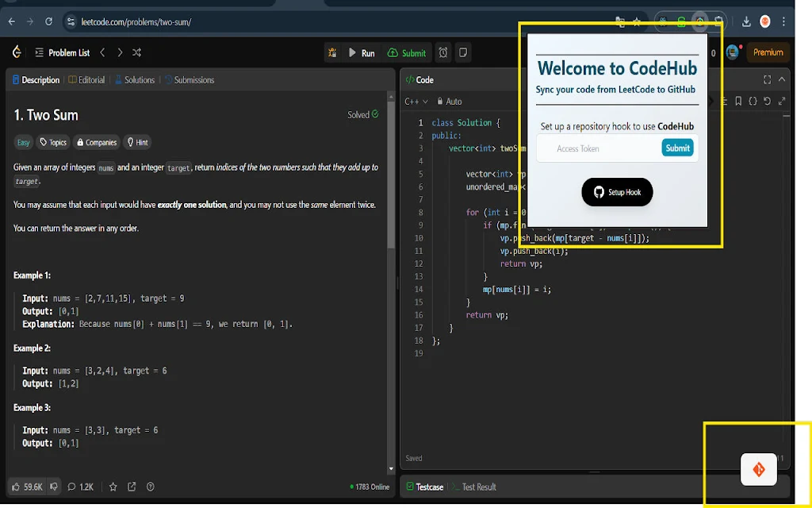This screenshot has width=812, height=508.
Task: Toggle the Auto lock setting
Action: (449, 102)
